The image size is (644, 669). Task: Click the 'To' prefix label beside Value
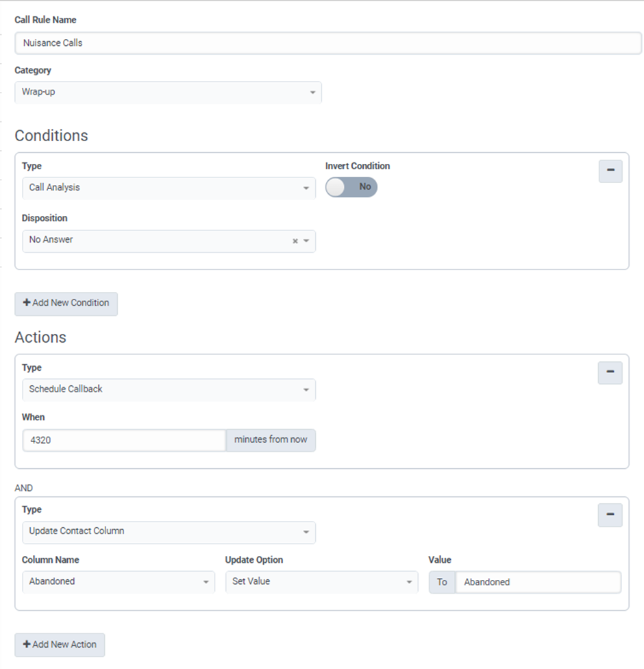point(442,583)
